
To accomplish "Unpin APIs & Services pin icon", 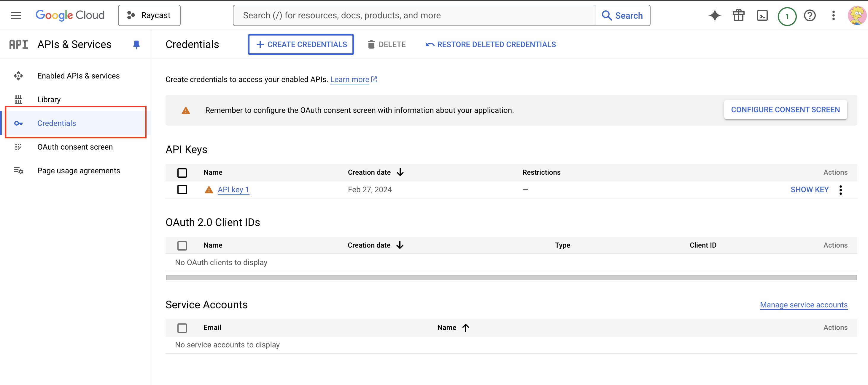I will [136, 44].
